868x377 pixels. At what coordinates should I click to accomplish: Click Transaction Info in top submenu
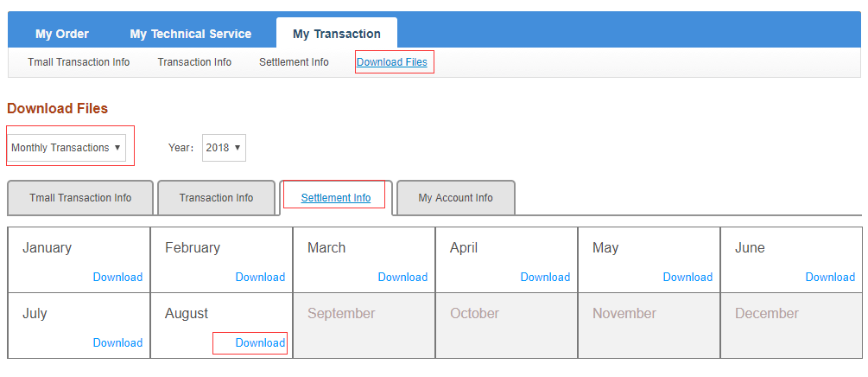[x=194, y=62]
